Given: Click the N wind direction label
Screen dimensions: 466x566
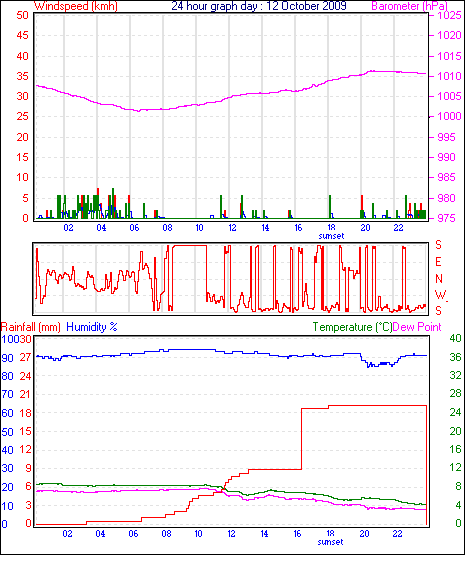Looking at the screenshot, I should tap(439, 279).
